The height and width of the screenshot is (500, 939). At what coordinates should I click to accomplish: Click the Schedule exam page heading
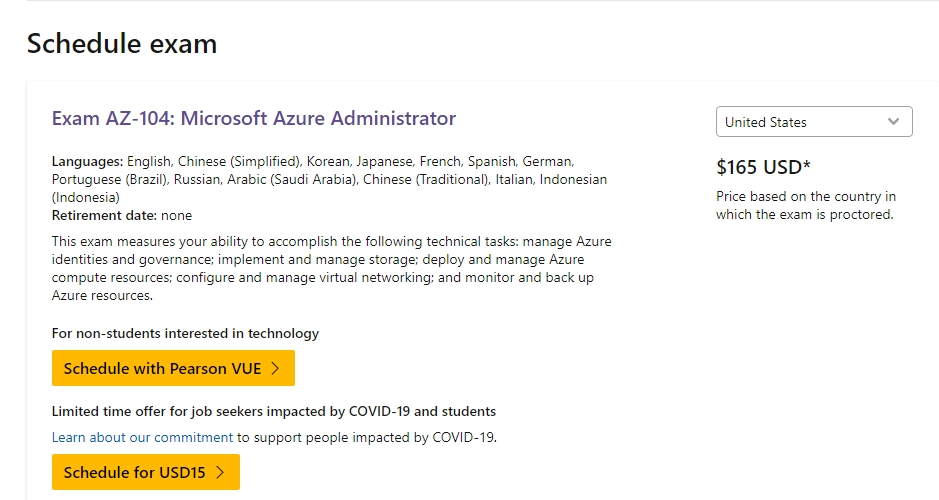tap(122, 44)
